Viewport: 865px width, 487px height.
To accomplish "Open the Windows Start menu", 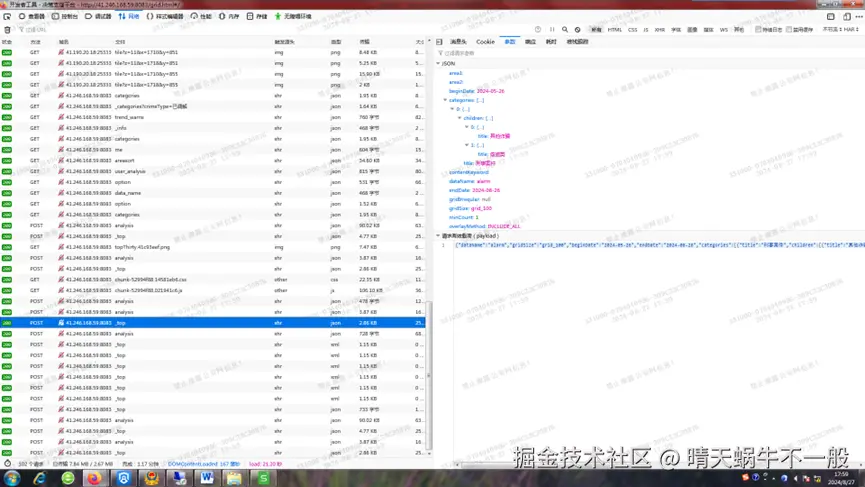I will 12,478.
